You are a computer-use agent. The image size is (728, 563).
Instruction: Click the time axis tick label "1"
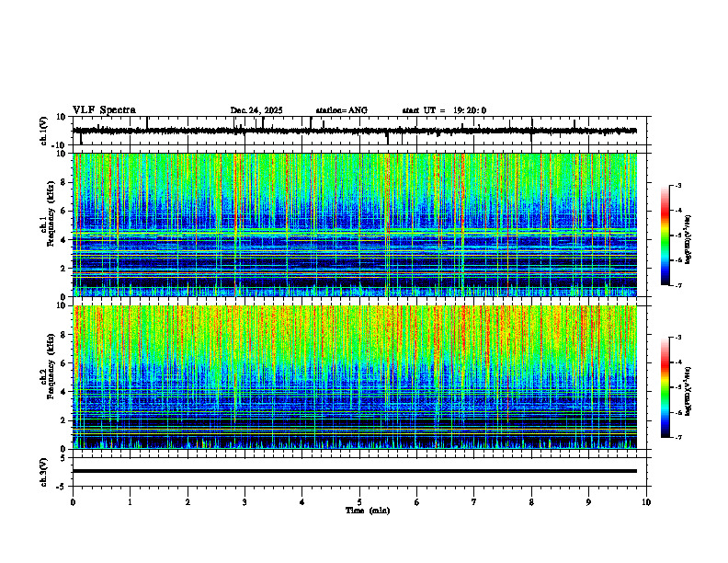(x=130, y=502)
